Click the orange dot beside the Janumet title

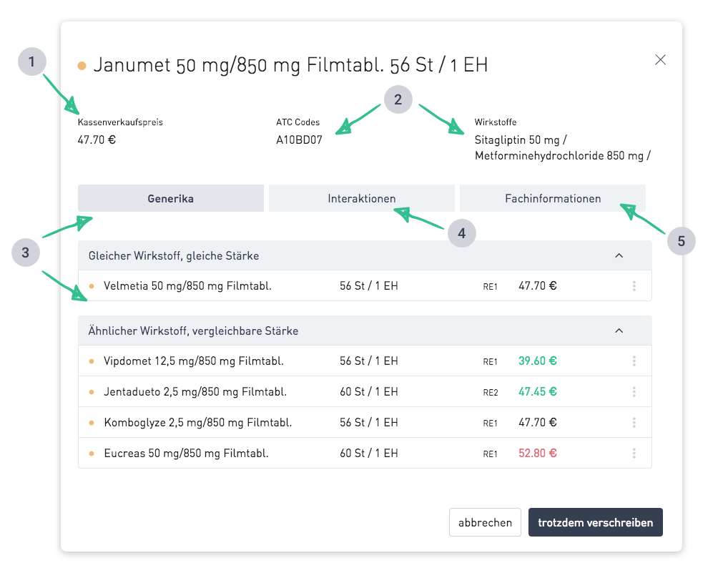[x=82, y=66]
